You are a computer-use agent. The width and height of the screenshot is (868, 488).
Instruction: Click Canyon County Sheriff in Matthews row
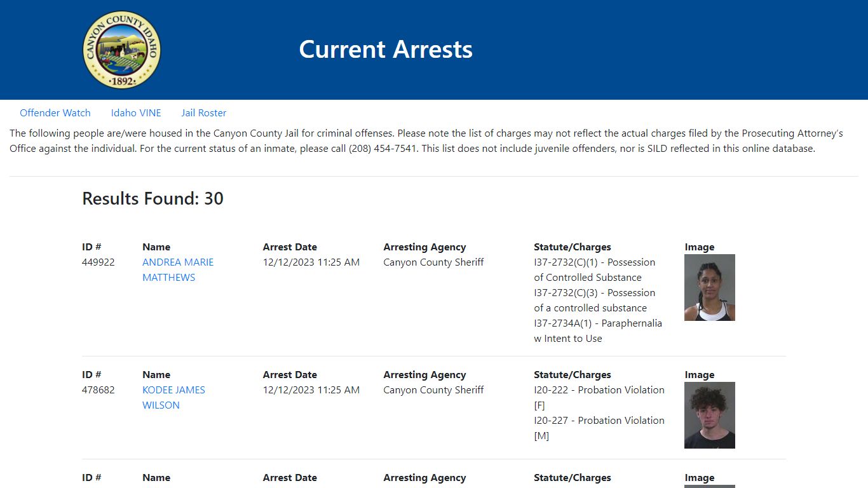tap(433, 262)
